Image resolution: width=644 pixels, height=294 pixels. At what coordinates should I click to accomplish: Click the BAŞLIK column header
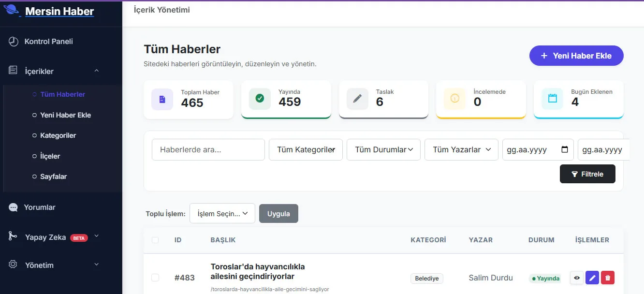point(223,240)
